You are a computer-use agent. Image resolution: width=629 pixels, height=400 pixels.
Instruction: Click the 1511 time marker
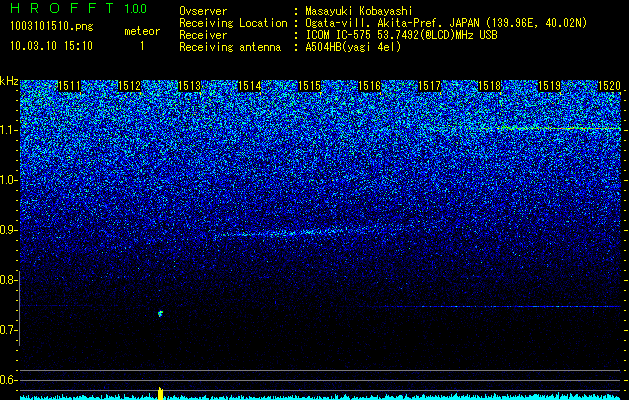coord(69,86)
